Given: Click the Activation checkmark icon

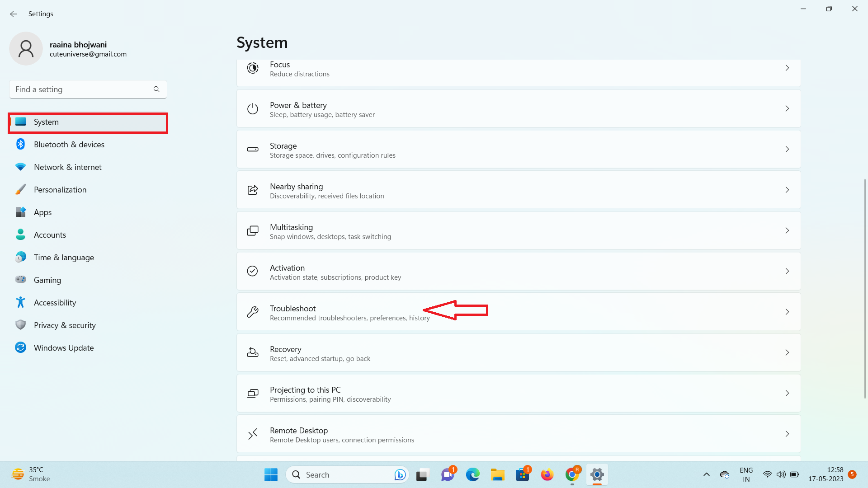Looking at the screenshot, I should [252, 271].
